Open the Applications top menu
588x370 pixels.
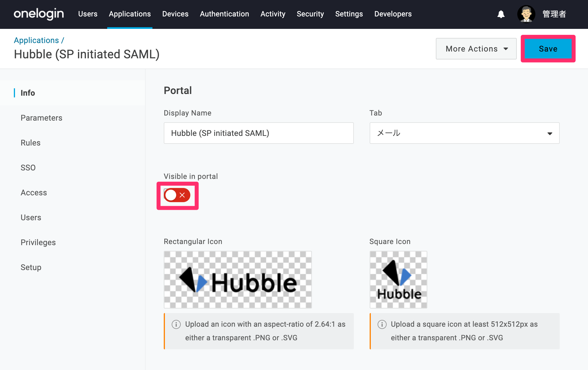point(130,14)
